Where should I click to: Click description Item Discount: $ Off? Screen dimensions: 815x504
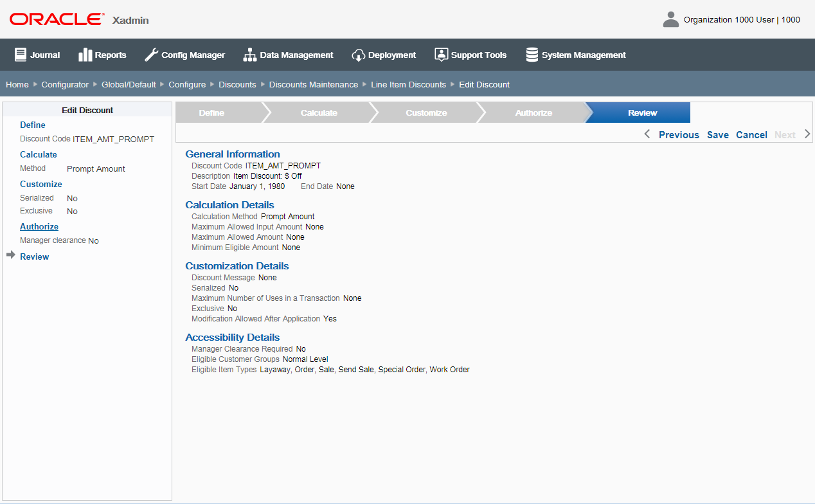click(267, 175)
